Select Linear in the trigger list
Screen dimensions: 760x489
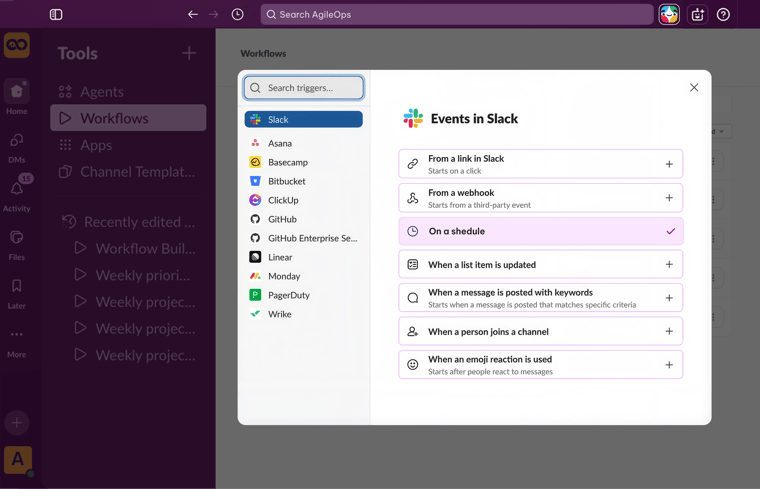[303, 257]
